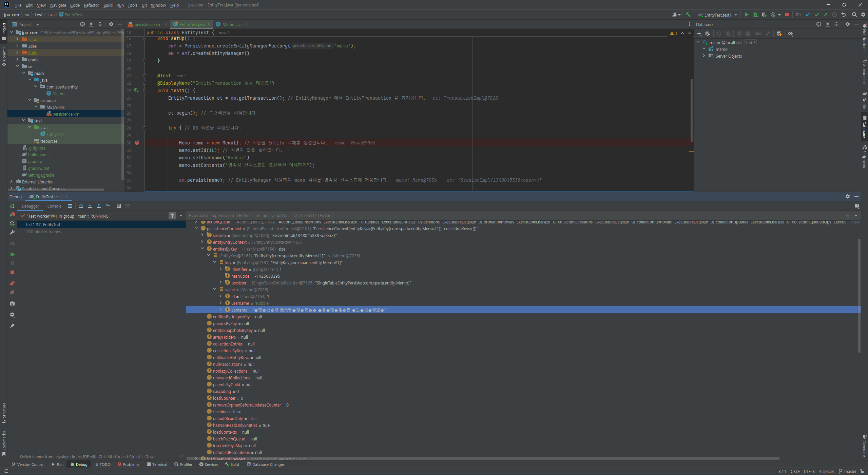Open the Tools menu
Screen dimensions: 868x475
(x=132, y=5)
